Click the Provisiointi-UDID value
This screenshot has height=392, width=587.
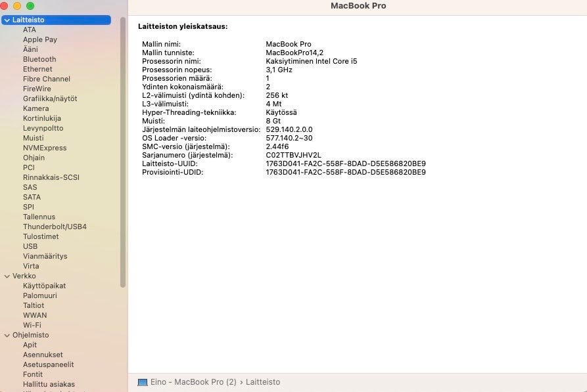[x=346, y=173]
